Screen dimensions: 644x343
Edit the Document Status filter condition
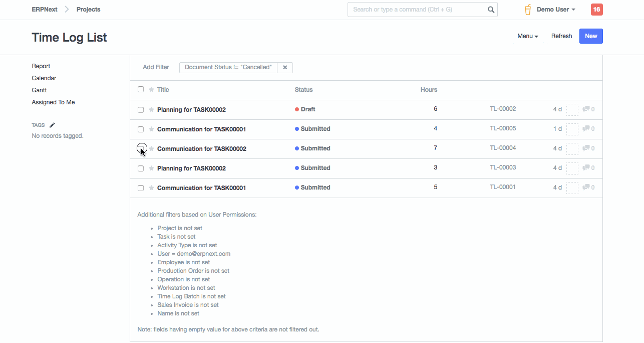coord(228,67)
